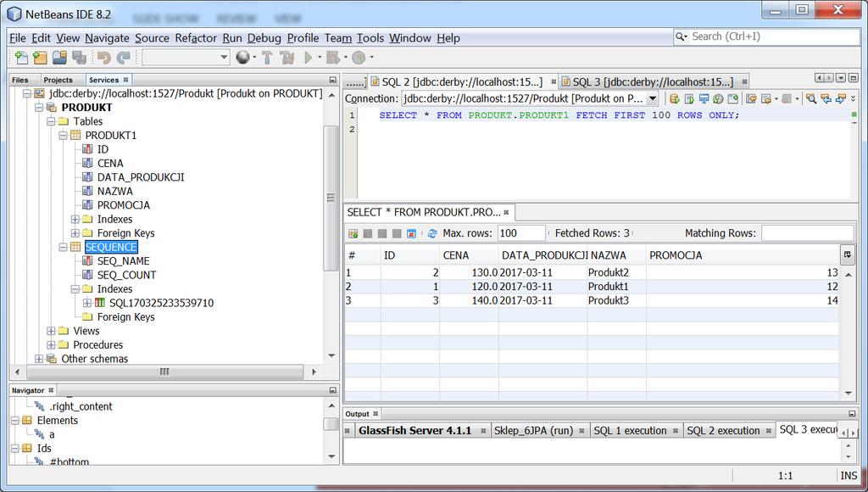The image size is (868, 492).
Task: Click the Keep Prior Tabs icon
Action: [x=733, y=98]
